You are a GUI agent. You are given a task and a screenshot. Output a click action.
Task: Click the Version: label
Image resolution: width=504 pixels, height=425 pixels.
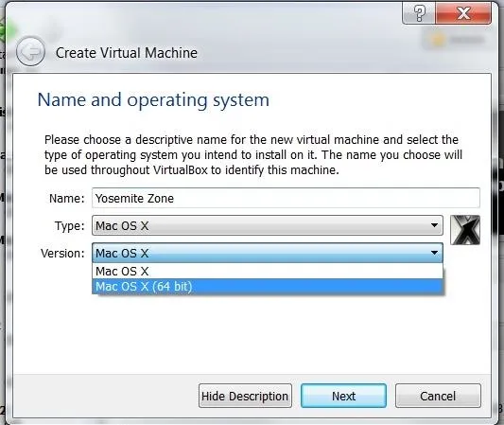[62, 254]
